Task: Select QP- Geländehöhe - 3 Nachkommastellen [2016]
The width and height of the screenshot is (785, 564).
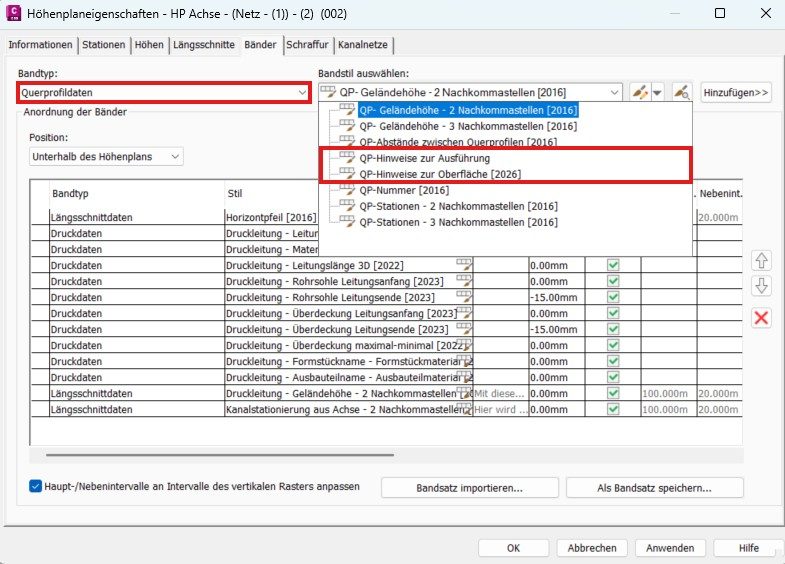Action: pyautogui.click(x=468, y=126)
